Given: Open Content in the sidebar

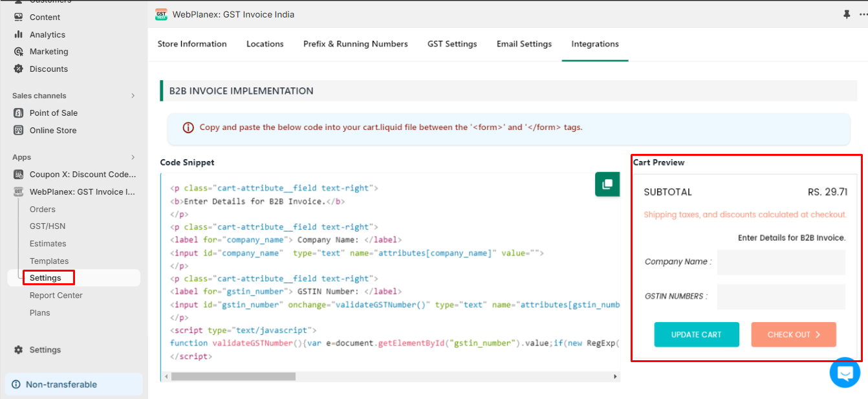Looking at the screenshot, I should 45,17.
